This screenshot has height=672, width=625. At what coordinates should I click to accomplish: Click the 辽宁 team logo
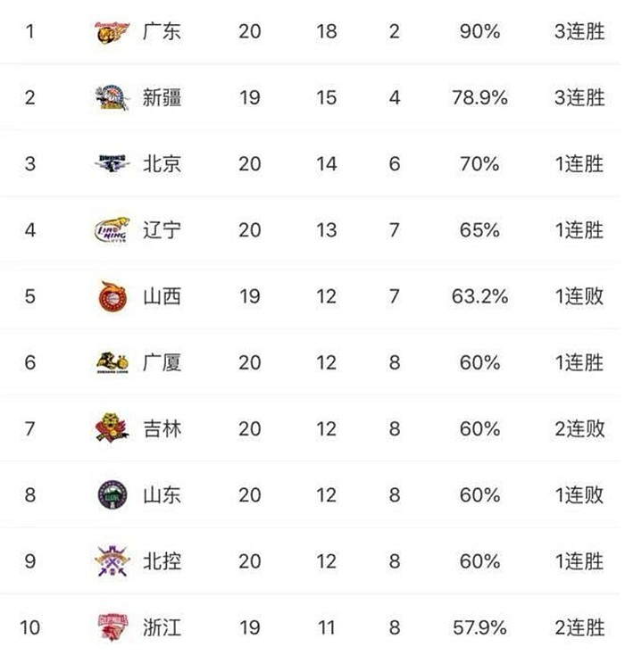[113, 229]
